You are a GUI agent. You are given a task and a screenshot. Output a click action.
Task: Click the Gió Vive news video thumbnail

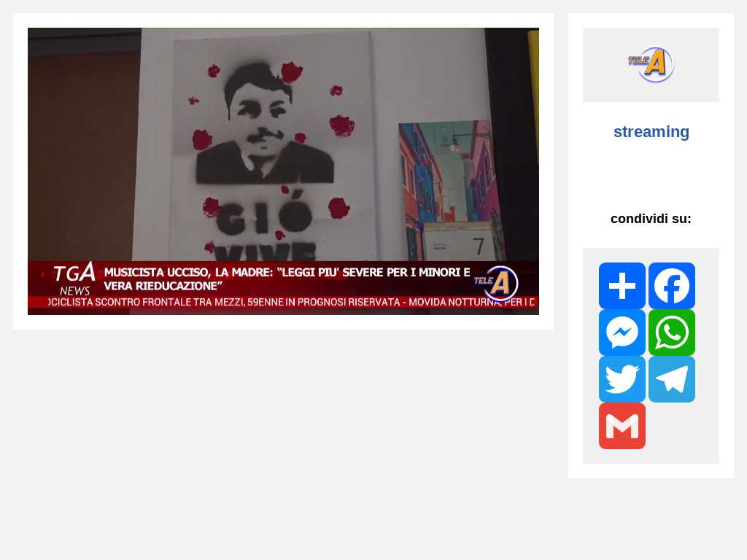283,171
